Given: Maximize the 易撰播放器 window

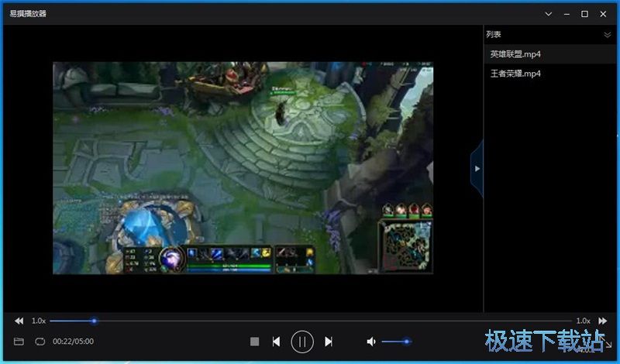Looking at the screenshot, I should 585,14.
